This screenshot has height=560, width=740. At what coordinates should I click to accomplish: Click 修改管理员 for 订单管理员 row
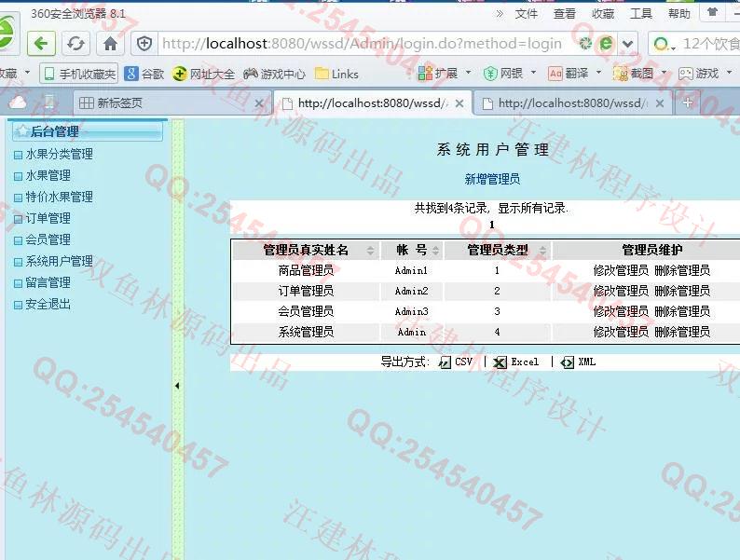point(621,291)
